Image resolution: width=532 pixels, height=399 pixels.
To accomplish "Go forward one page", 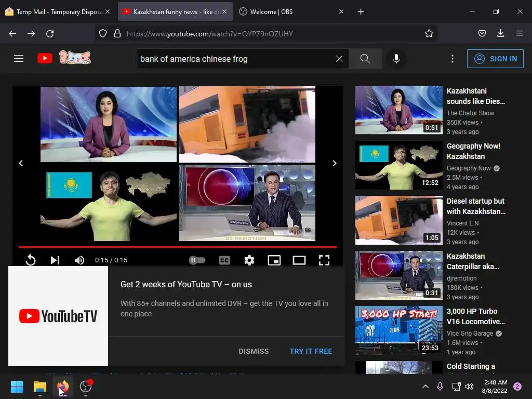I will [31, 34].
